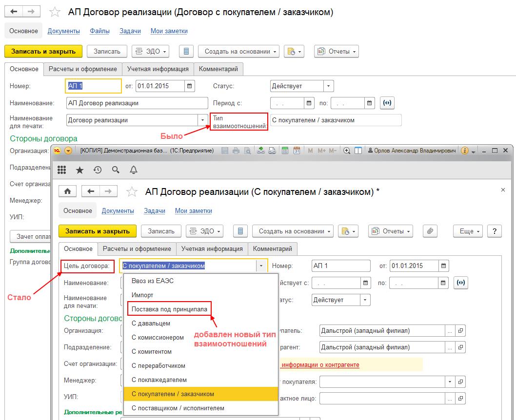Screen dimensions: 516x420
Task: Click the document list icon in front toolbar
Action: (x=240, y=231)
